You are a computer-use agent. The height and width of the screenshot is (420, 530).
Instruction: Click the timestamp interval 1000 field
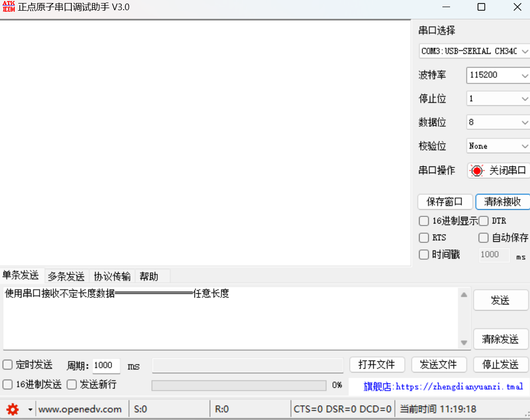[494, 255]
